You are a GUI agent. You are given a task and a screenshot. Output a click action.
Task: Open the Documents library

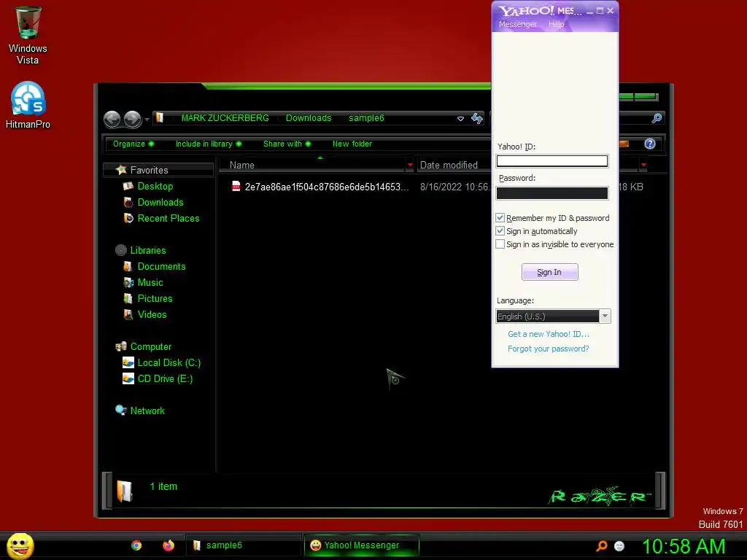click(x=161, y=266)
